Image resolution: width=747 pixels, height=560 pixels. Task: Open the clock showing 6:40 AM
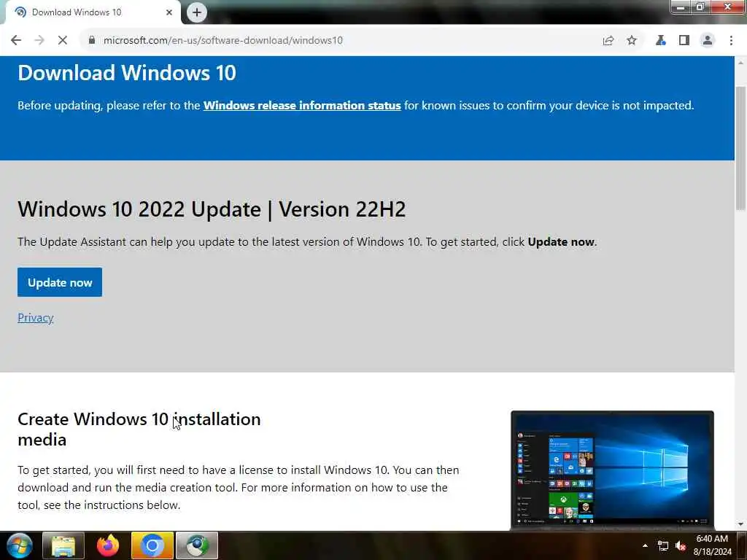[712, 545]
